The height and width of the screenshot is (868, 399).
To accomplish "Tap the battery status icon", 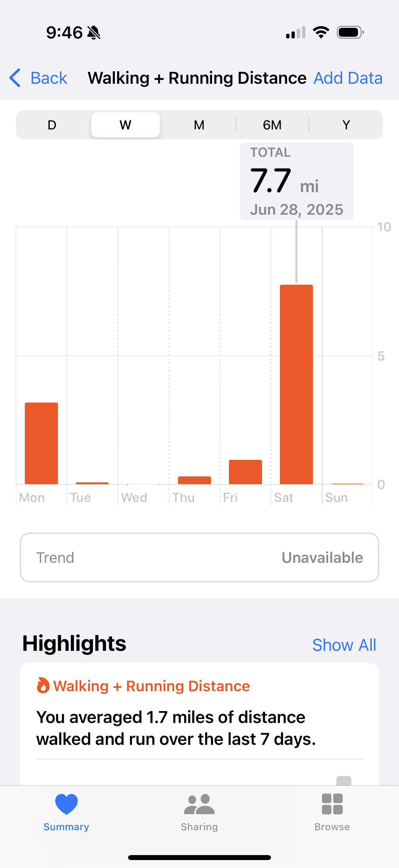I will point(350,33).
